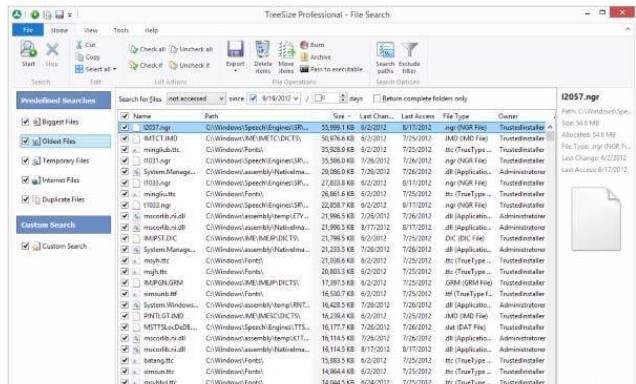Switch to the Home ribbon tab
636x384 pixels.
(x=59, y=30)
